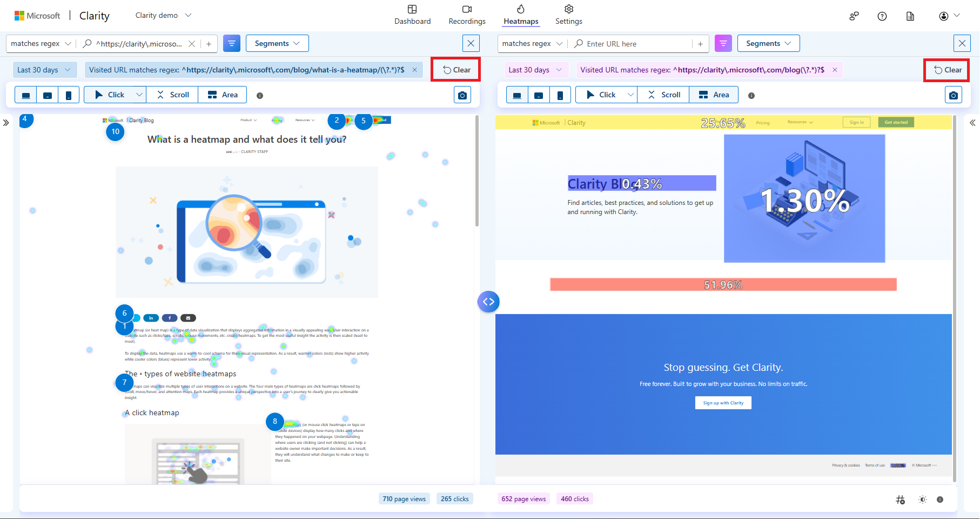Click the left URL search field
This screenshot has width=980, height=519.
pyautogui.click(x=139, y=44)
